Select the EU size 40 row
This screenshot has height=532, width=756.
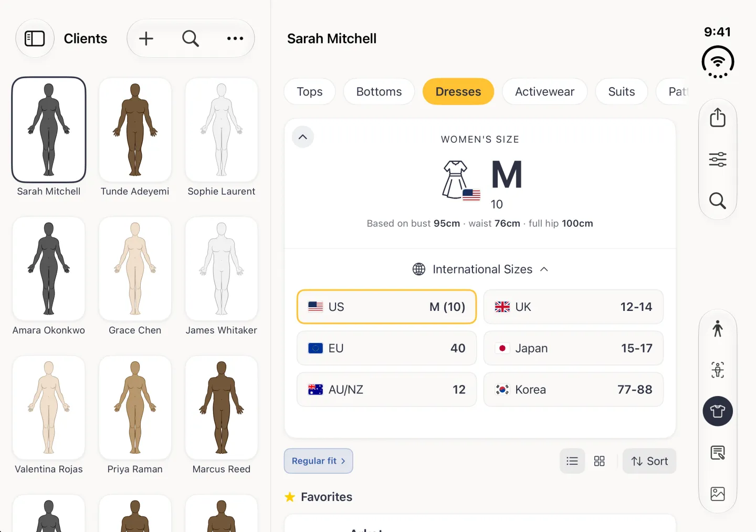[x=387, y=348]
